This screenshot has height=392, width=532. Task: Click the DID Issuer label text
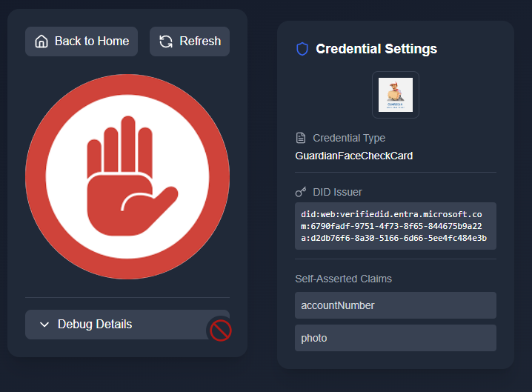point(337,192)
